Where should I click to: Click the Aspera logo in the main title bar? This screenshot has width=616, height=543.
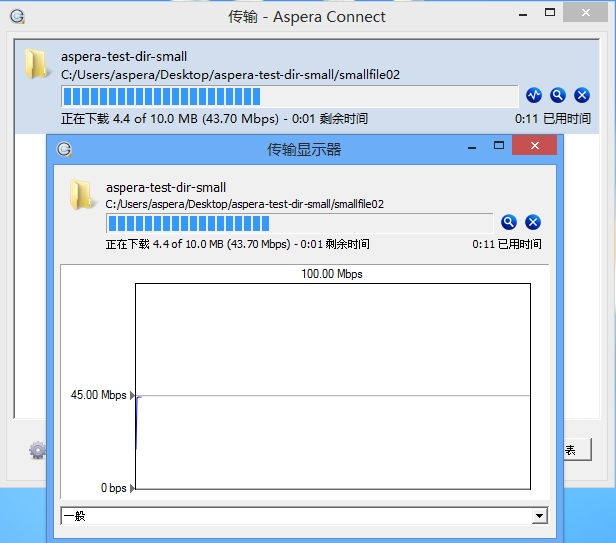18,17
